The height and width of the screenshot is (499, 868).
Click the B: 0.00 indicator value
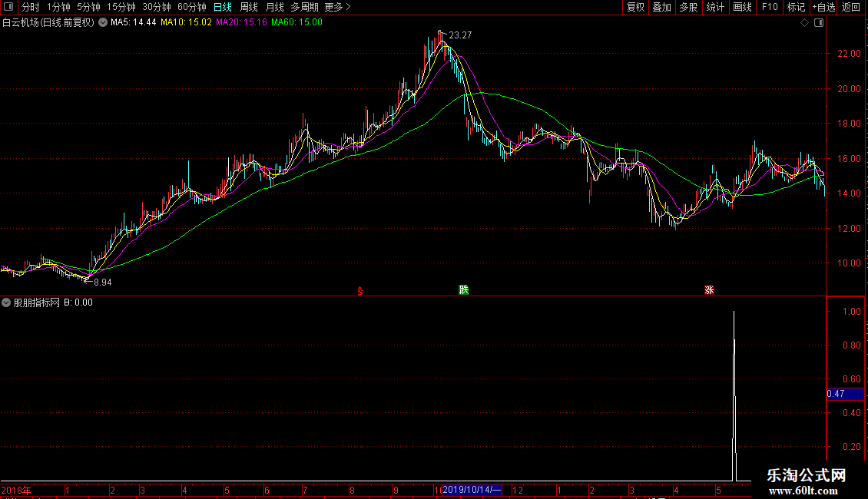pos(78,302)
